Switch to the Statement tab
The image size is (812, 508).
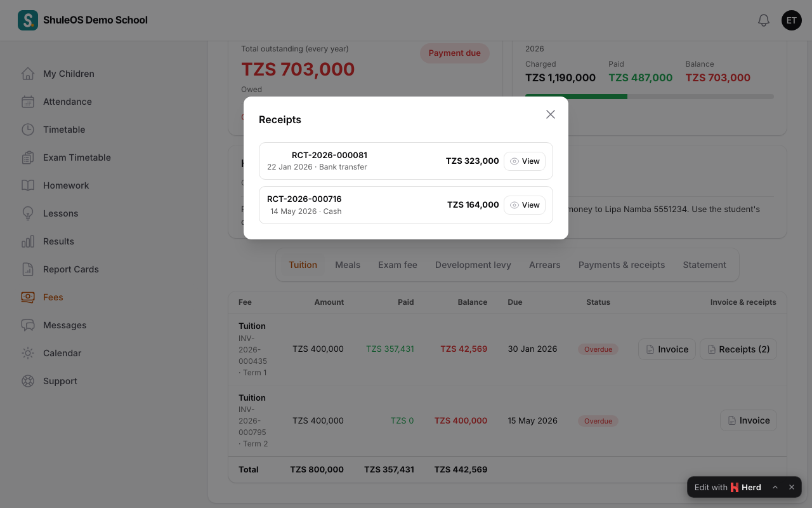[705, 265]
